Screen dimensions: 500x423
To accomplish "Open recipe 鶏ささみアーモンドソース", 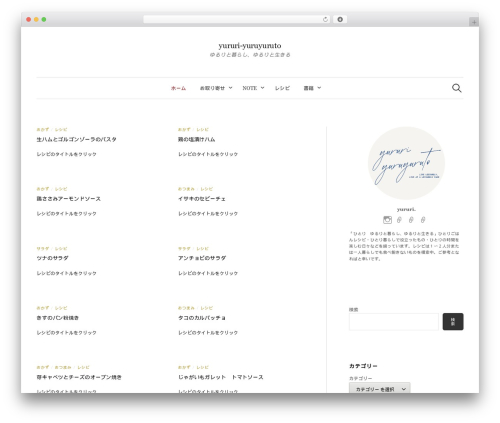I will [x=68, y=199].
